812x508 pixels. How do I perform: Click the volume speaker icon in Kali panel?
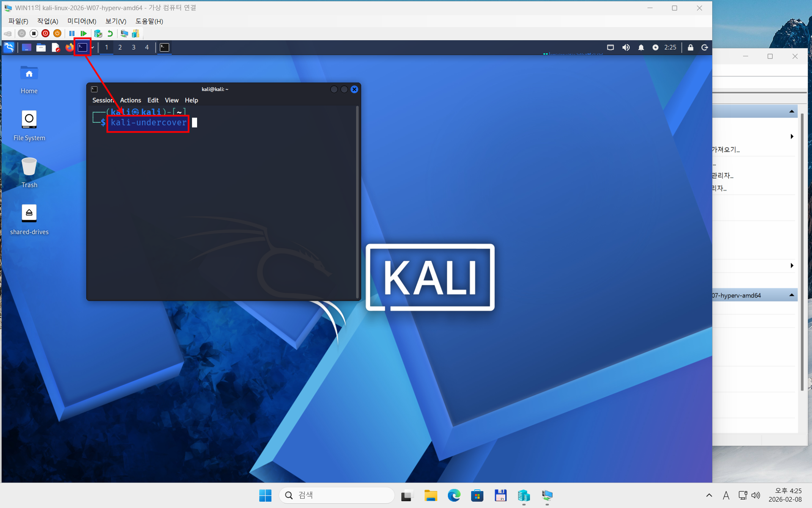click(626, 47)
